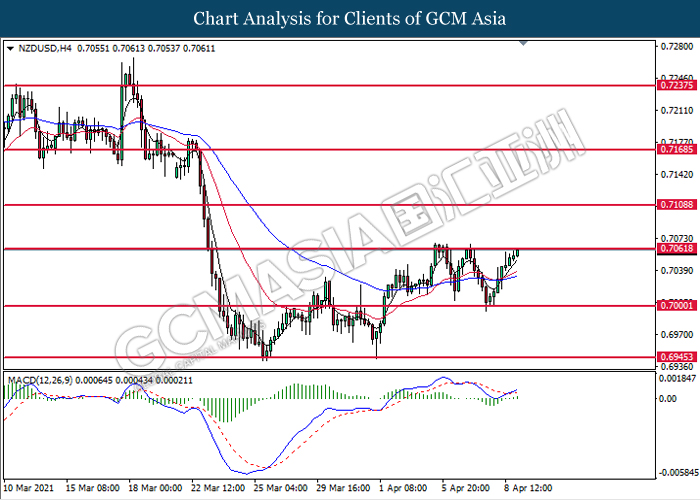Click the NZDUSD,H4 symbol label
The image size is (700, 500).
click(x=45, y=48)
